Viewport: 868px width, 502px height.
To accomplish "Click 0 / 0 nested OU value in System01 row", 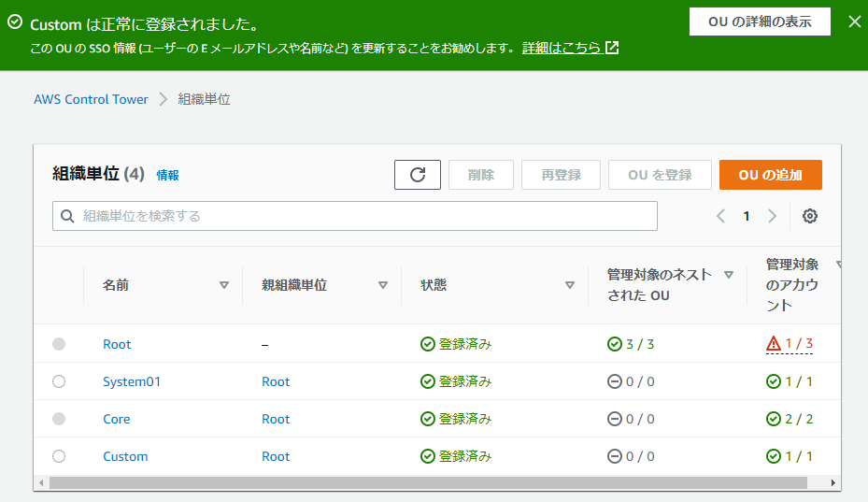I will point(631,381).
